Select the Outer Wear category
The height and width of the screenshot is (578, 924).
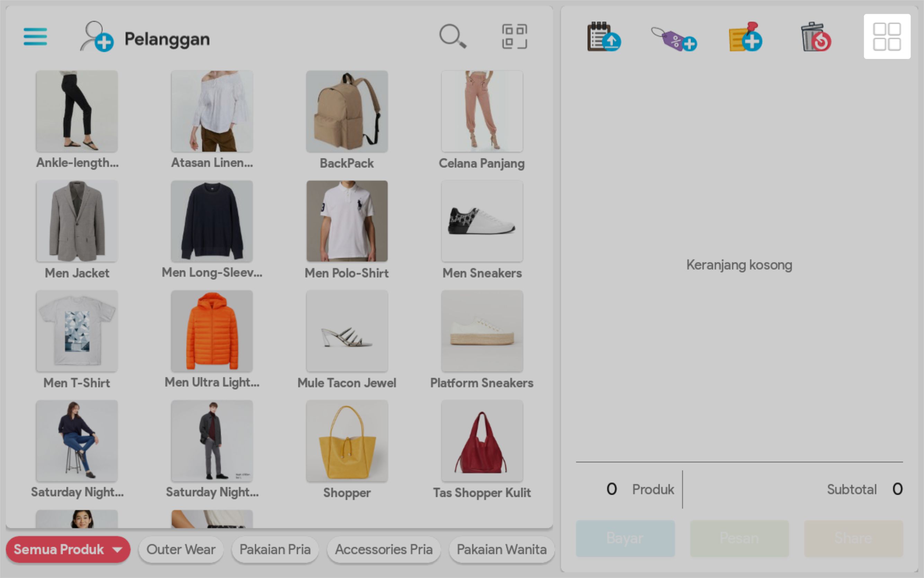tap(181, 549)
